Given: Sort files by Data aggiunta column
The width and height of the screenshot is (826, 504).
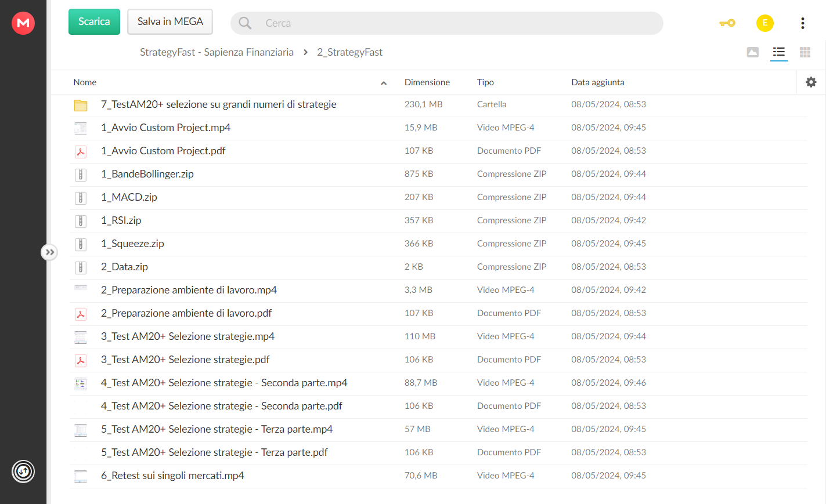Looking at the screenshot, I should click(x=598, y=82).
